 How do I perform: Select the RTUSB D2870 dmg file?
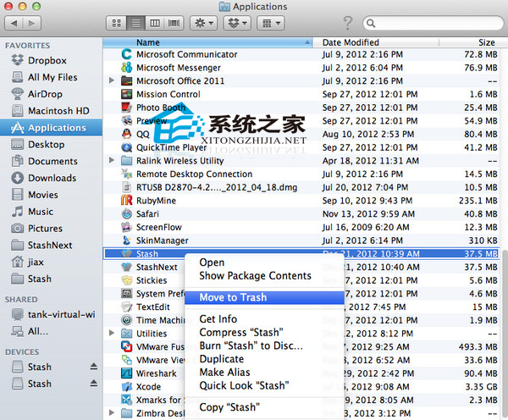301,187
